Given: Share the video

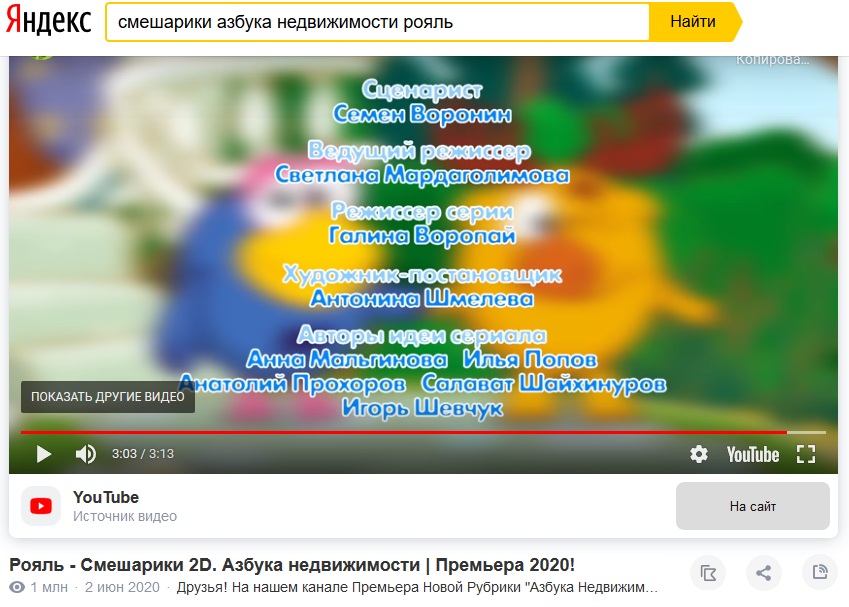Looking at the screenshot, I should pyautogui.click(x=763, y=572).
